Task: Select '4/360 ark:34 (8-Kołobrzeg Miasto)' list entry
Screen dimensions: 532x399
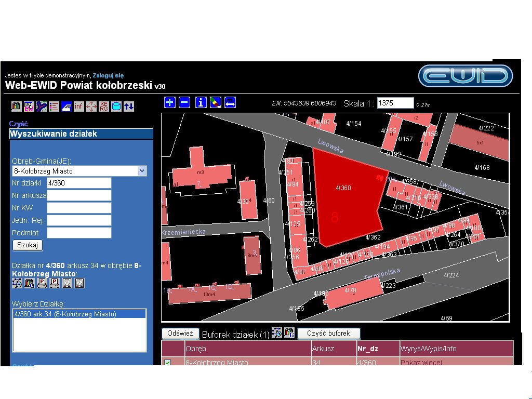Action: [x=79, y=314]
